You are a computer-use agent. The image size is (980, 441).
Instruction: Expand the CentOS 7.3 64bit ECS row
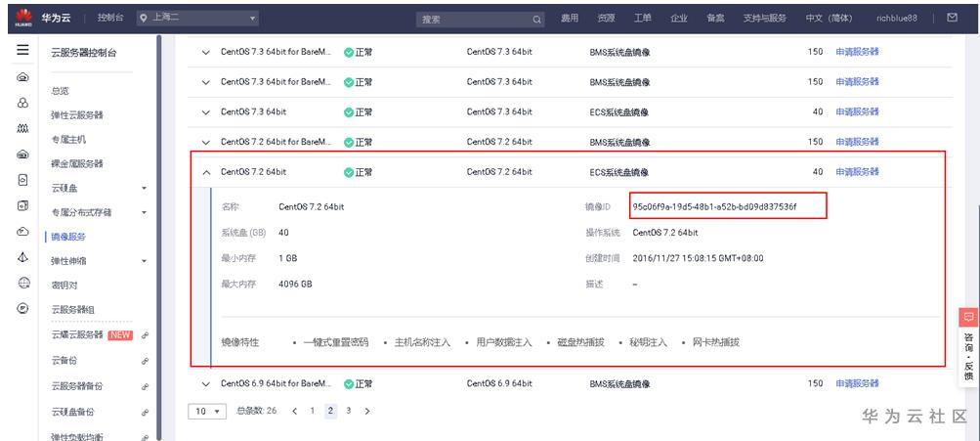click(206, 112)
